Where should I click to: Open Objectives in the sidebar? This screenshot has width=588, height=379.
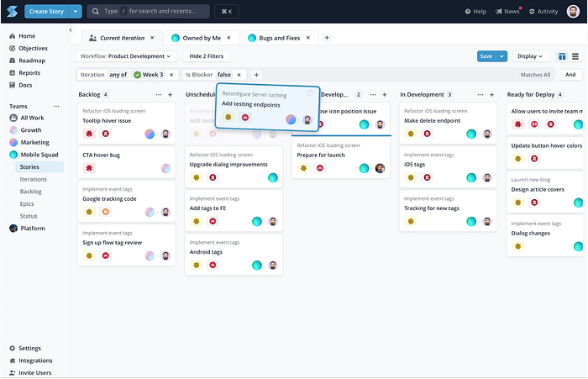pos(29,49)
